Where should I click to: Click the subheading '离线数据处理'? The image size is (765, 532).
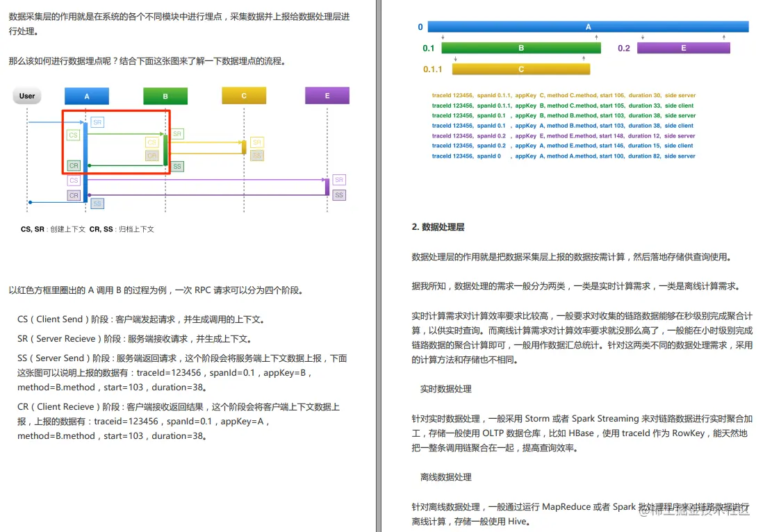click(x=446, y=477)
